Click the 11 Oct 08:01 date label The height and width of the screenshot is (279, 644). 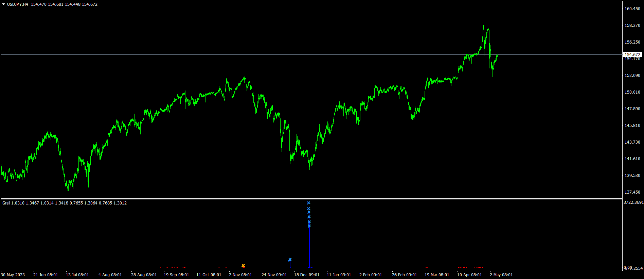pyautogui.click(x=209, y=275)
